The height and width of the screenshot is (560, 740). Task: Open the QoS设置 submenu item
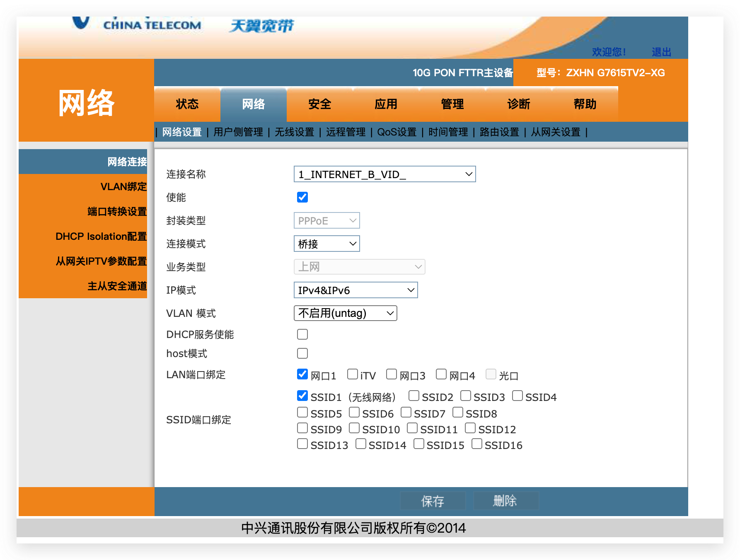tap(397, 132)
